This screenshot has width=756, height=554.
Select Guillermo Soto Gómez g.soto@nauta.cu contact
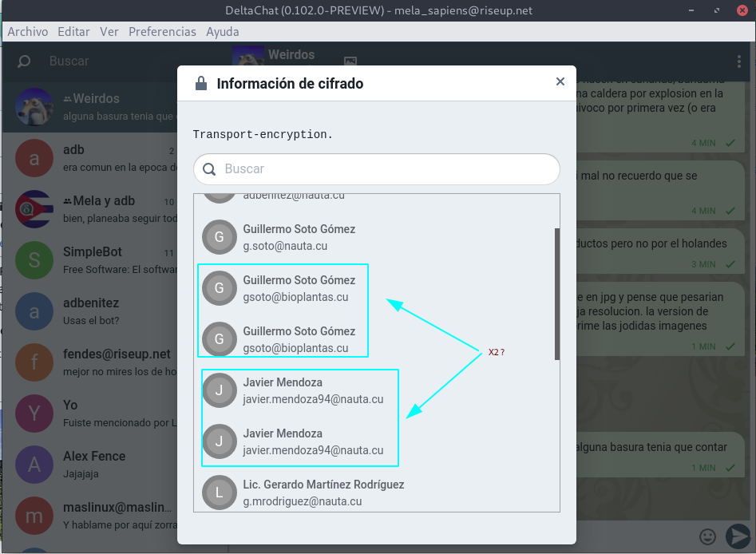376,237
